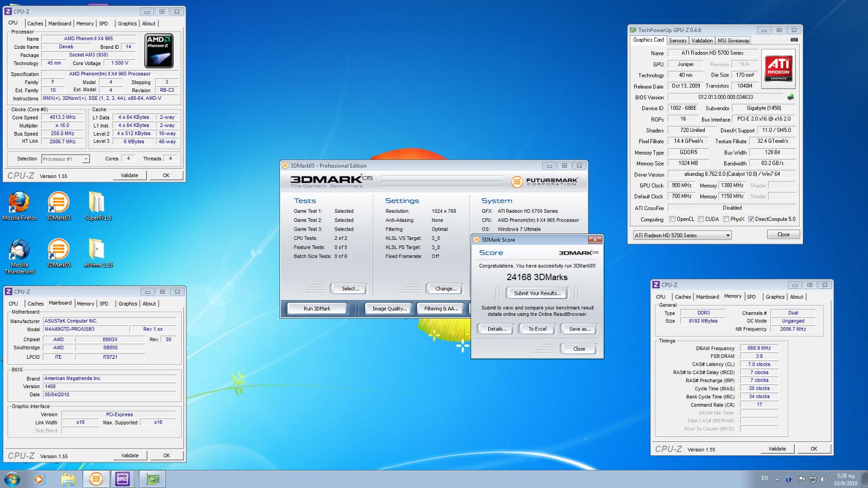Toggle DirectCompute 5.0 checkbox
868x488 pixels.
point(751,219)
